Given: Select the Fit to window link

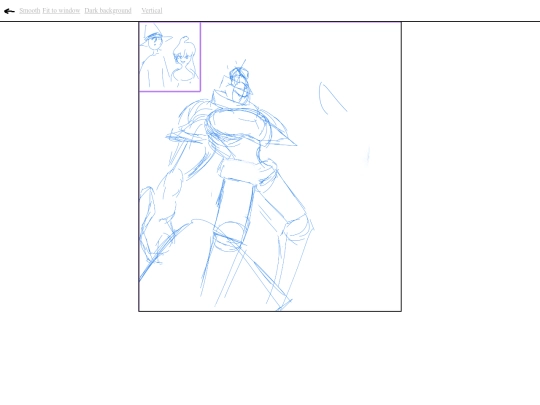Looking at the screenshot, I should pyautogui.click(x=61, y=11).
